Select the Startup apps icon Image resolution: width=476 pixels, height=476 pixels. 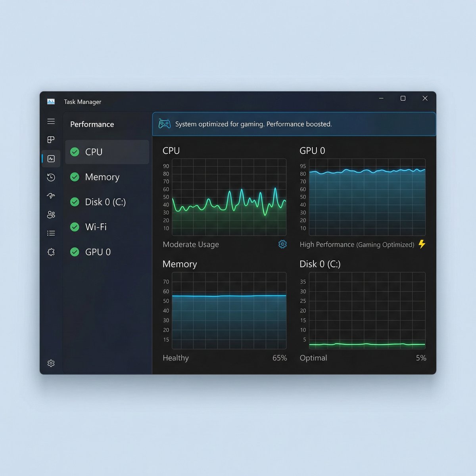pyautogui.click(x=51, y=196)
